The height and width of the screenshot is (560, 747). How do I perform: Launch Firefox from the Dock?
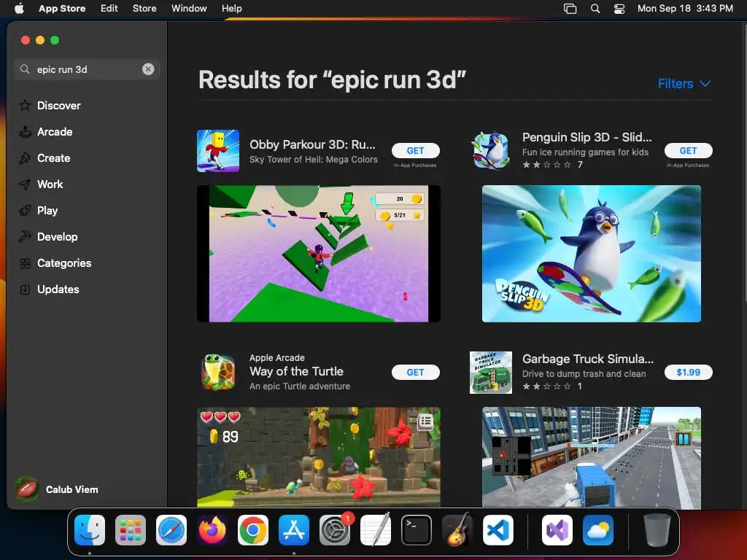coord(212,530)
